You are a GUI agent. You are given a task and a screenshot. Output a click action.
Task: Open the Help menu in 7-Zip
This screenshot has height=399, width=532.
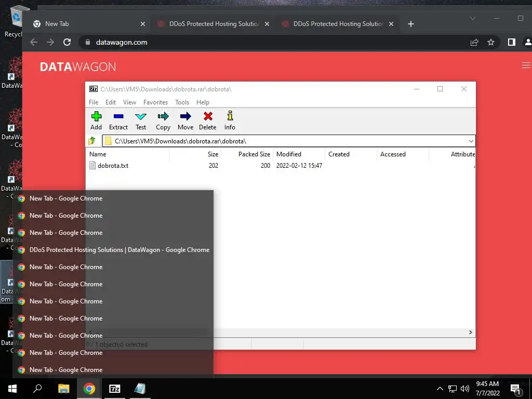click(x=203, y=102)
